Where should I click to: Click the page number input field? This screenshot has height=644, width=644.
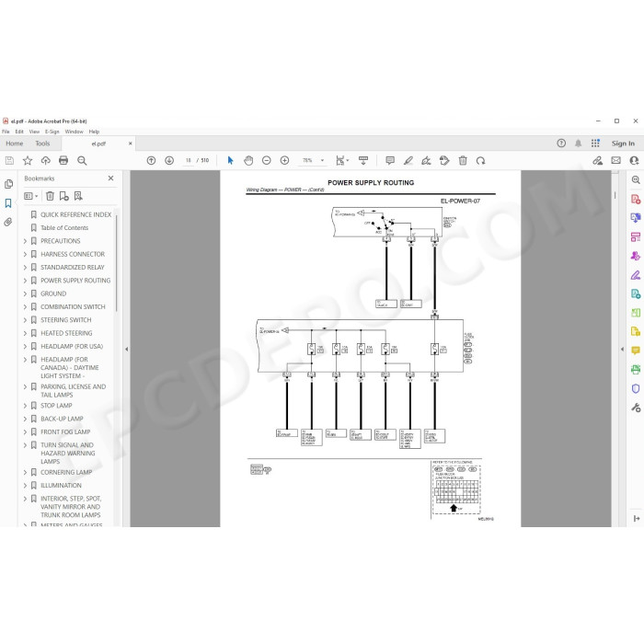[188, 161]
